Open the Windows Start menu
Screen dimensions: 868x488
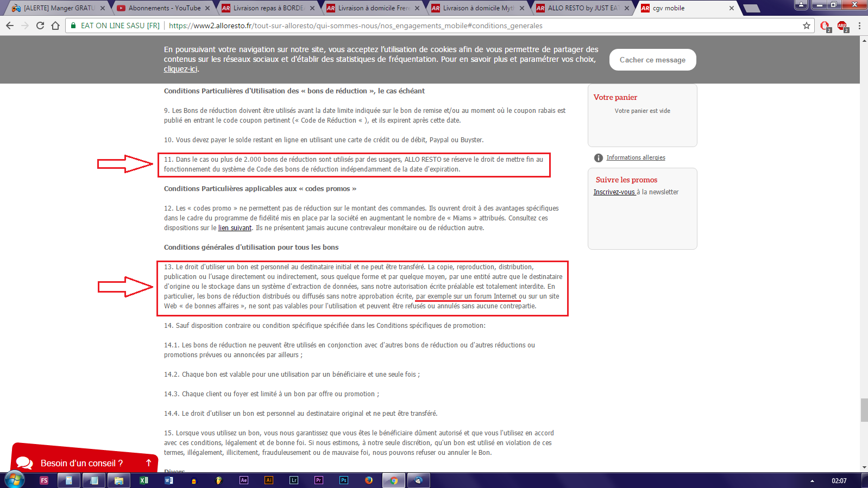pyautogui.click(x=15, y=480)
